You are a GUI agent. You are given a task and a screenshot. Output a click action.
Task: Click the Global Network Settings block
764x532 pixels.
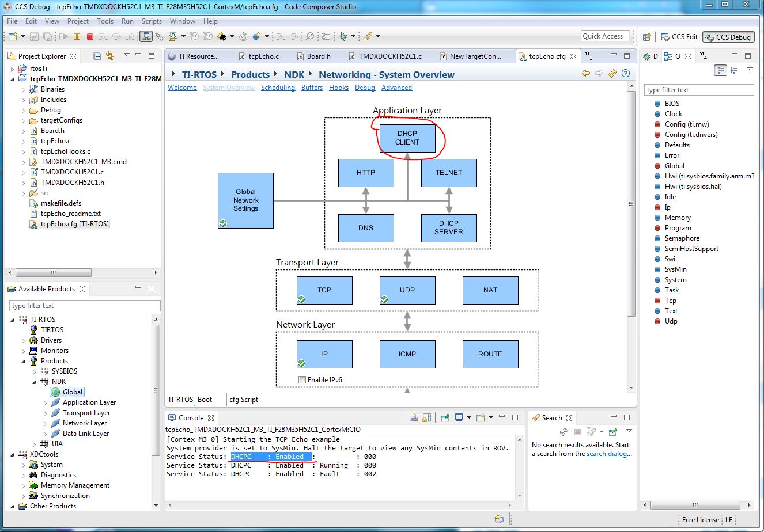[245, 200]
